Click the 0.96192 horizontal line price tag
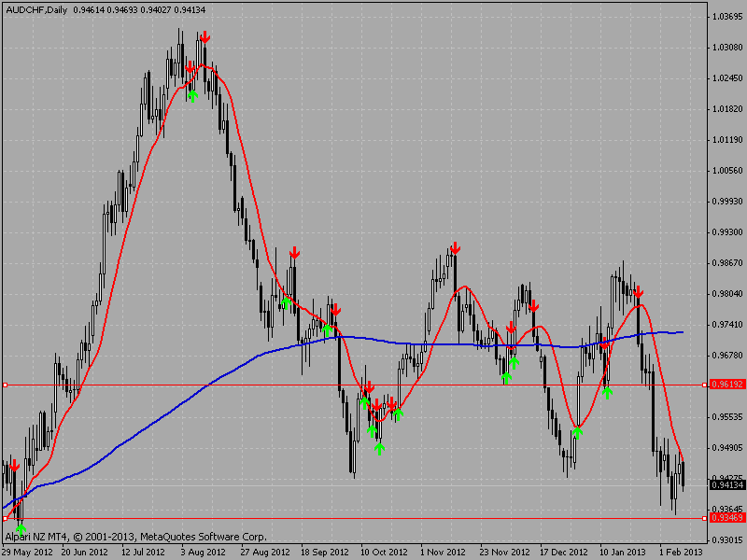Screen dimensions: 747x560 tap(726, 385)
